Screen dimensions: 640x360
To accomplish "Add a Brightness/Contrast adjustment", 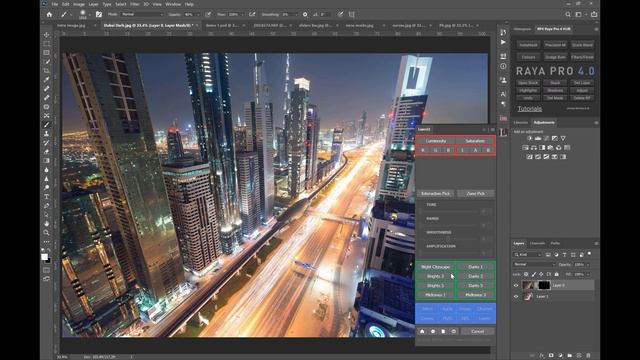I will pos(529,138).
